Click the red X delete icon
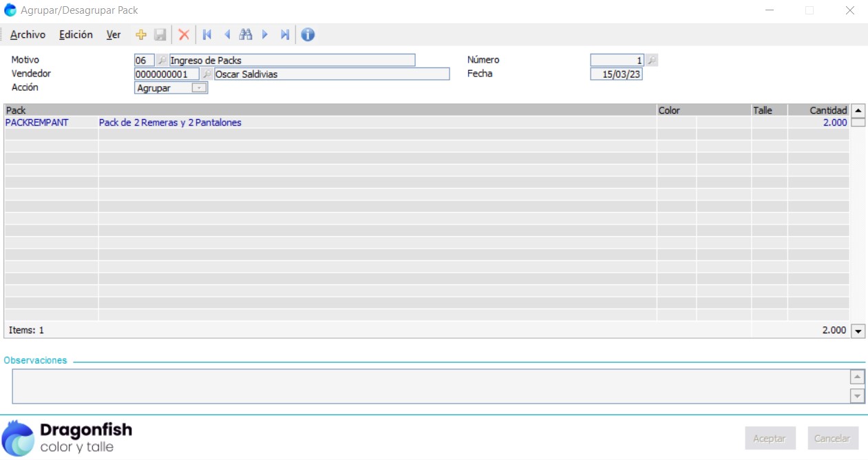Screen dimensions: 868x460 [184, 34]
